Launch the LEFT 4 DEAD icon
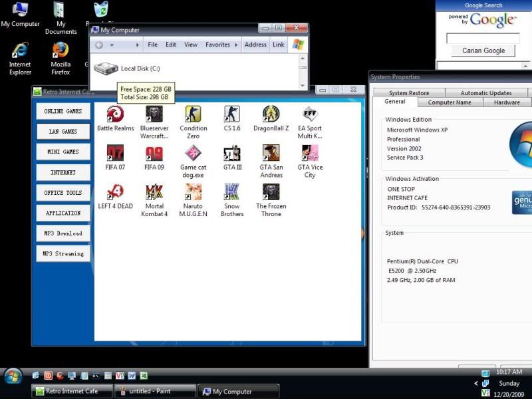The width and height of the screenshot is (532, 399). pos(115,196)
